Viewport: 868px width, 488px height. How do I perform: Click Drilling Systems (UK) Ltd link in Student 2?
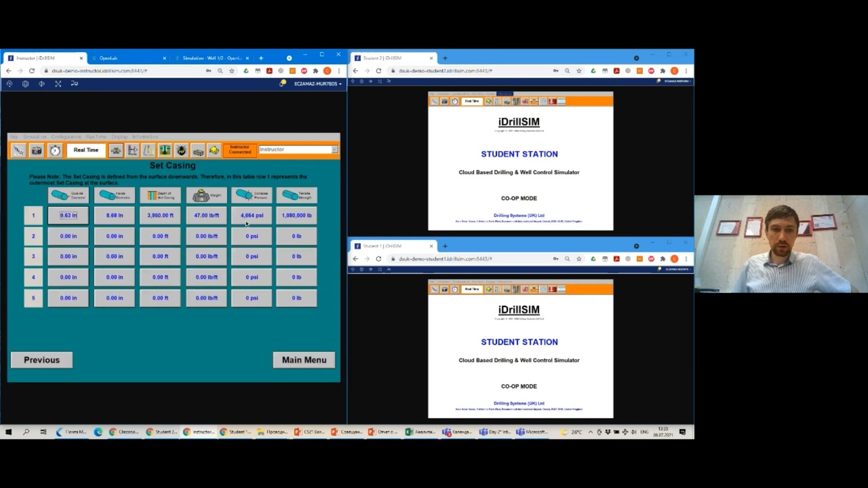pos(519,216)
